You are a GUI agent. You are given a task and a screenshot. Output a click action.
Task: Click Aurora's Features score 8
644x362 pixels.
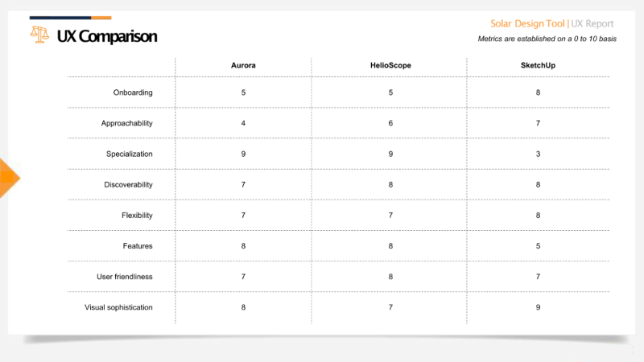[x=244, y=246]
